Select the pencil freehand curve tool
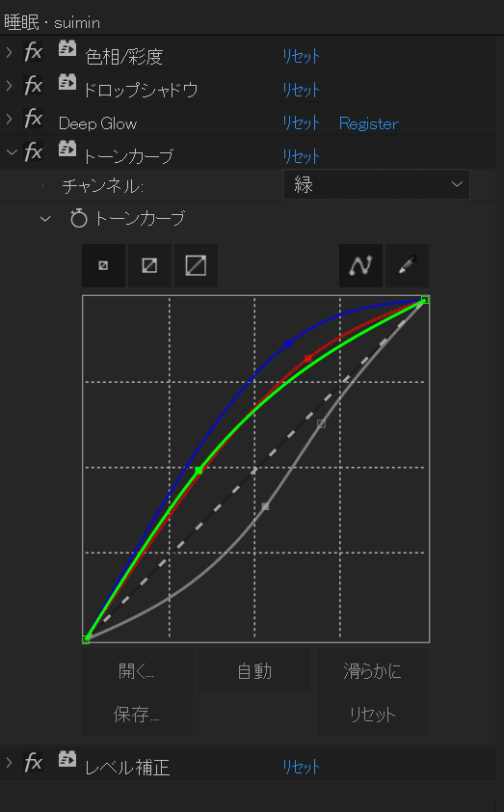This screenshot has height=812, width=504. [x=408, y=265]
